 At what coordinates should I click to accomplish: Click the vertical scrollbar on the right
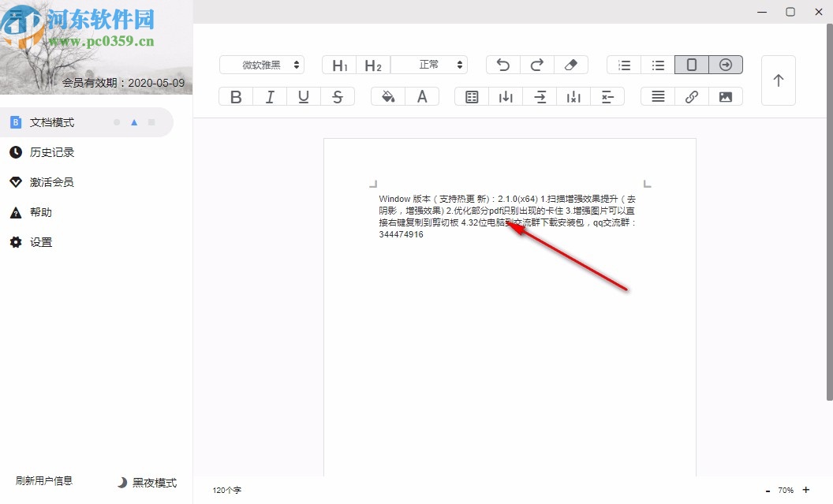[x=829, y=212]
